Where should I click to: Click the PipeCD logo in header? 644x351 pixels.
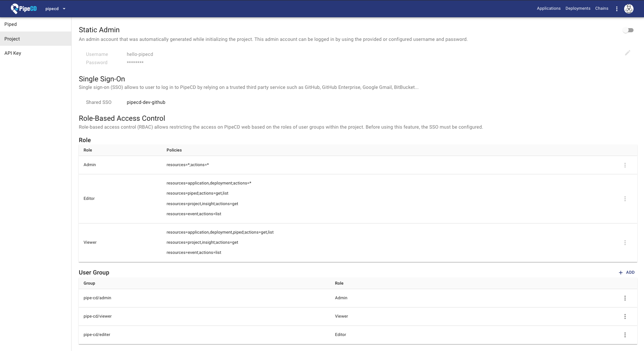click(24, 8)
